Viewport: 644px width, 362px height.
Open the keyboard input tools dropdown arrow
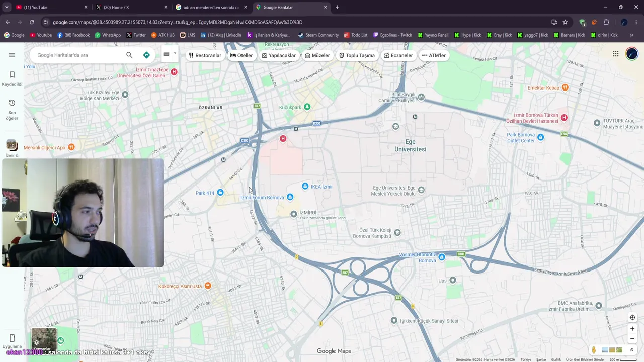[175, 54]
